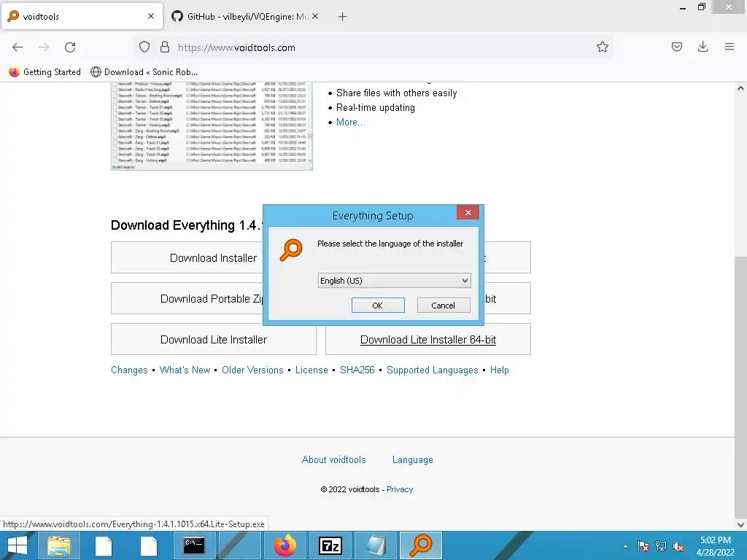Open the Save to Pocket icon
The height and width of the screenshot is (560, 747).
[x=676, y=47]
